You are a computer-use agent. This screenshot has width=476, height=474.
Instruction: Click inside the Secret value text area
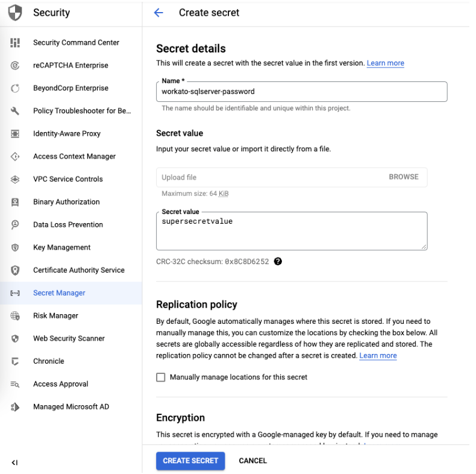(291, 231)
